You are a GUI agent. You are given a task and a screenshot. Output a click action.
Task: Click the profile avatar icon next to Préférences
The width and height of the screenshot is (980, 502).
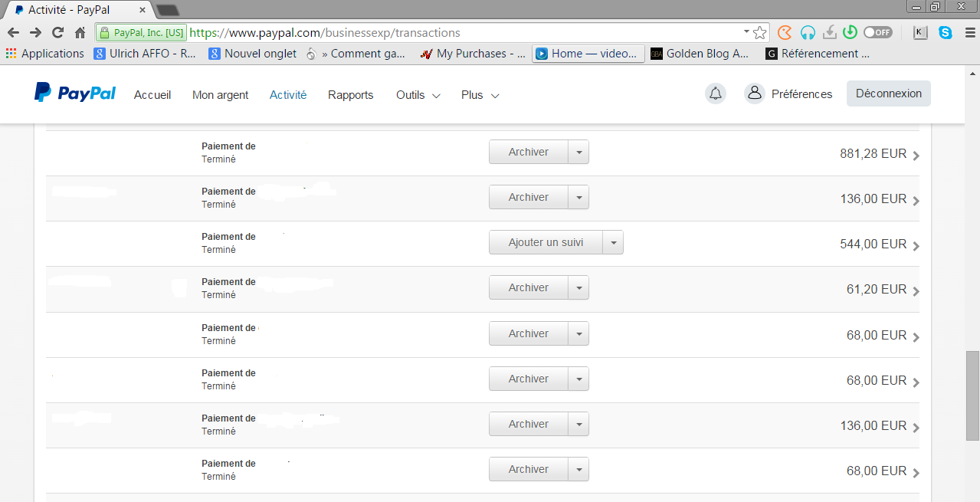click(x=754, y=94)
